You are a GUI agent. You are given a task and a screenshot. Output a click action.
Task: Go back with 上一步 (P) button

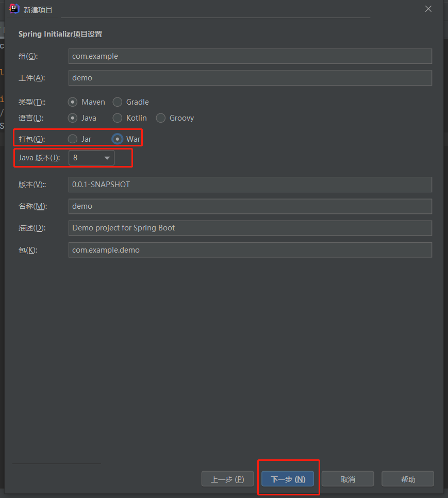click(x=228, y=479)
